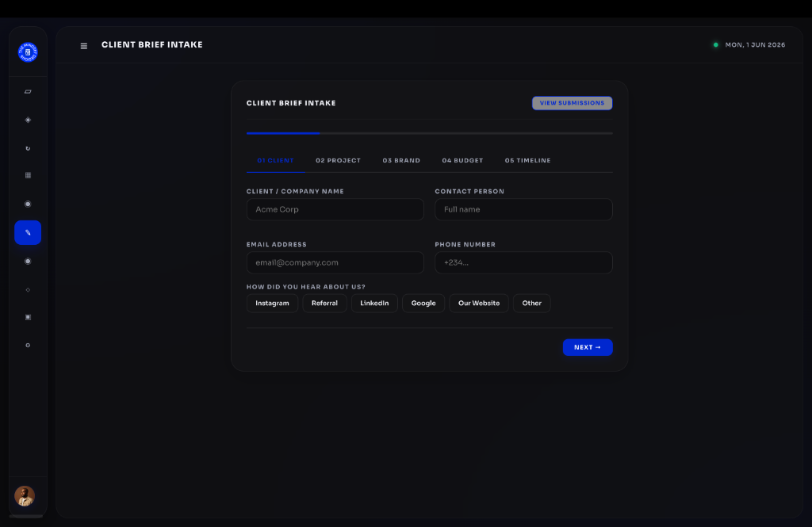Screen dimensions: 812x527
Task: Proceed with the Next button
Action: coord(588,347)
